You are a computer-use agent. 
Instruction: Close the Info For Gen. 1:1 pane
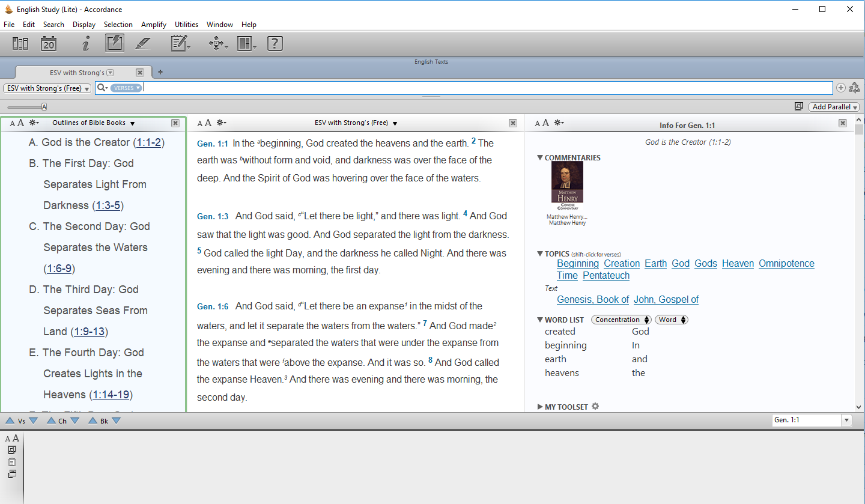tap(843, 123)
